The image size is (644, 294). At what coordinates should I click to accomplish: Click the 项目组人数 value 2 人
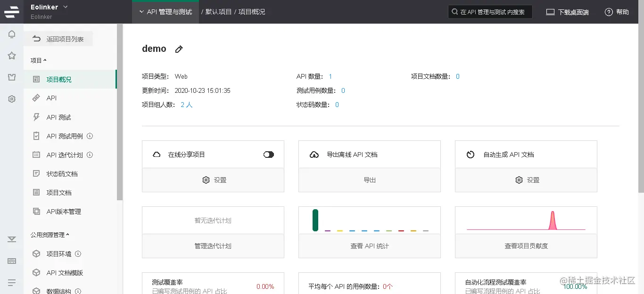[187, 105]
